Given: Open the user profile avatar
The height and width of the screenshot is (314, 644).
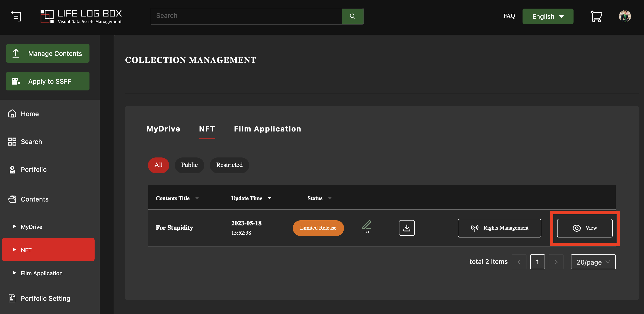Looking at the screenshot, I should coord(625,16).
